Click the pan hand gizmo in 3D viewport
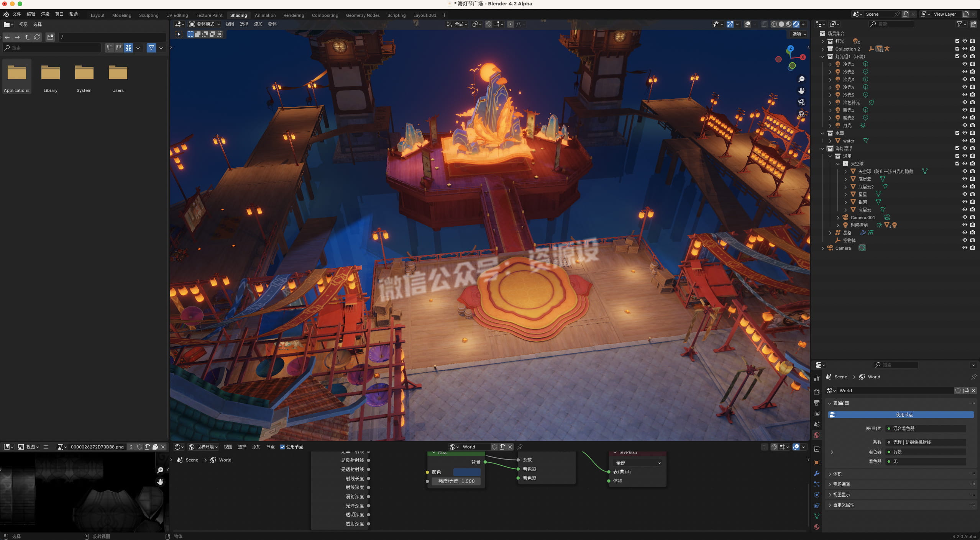980x540 pixels. (x=801, y=91)
